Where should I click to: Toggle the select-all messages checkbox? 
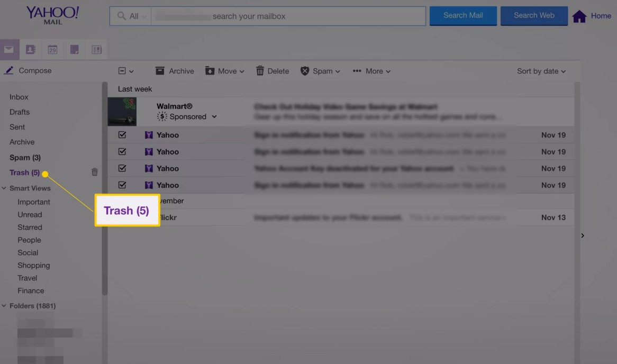(122, 70)
